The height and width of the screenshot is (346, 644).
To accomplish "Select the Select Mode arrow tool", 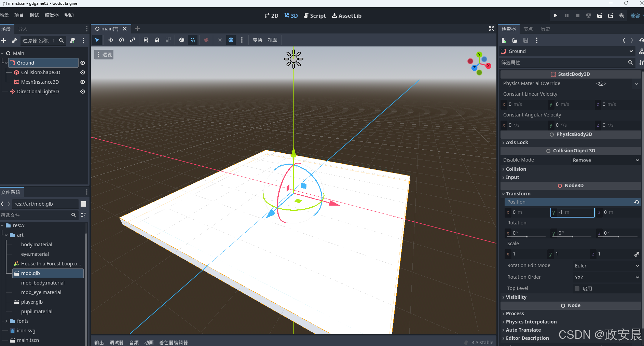I will (97, 40).
